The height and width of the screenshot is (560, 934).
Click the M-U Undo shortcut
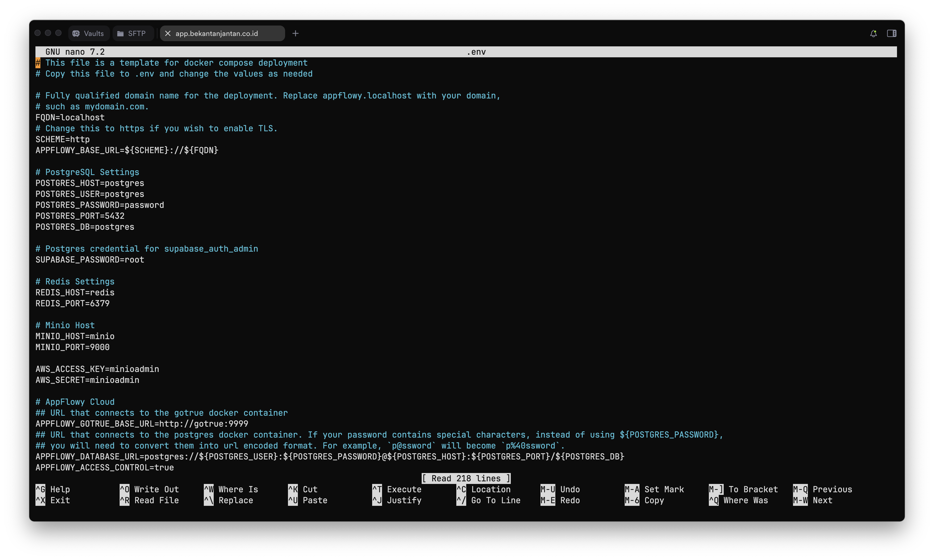(x=560, y=489)
